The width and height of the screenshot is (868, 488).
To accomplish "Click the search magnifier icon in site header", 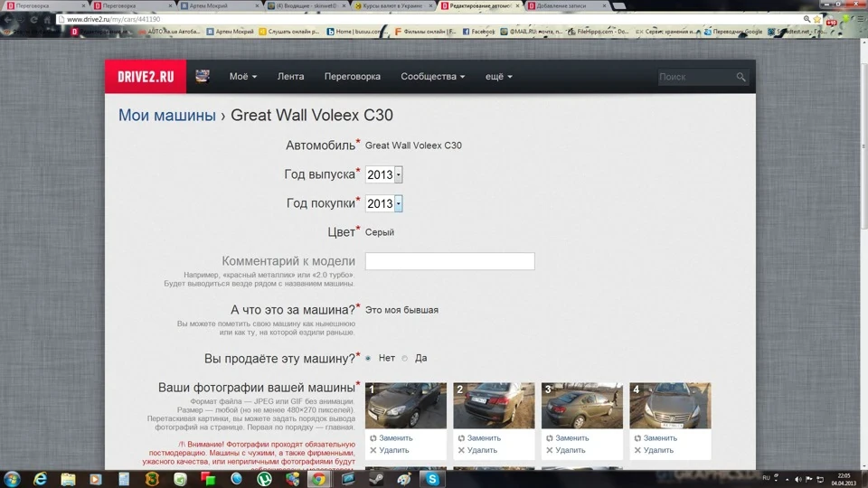I will click(x=741, y=77).
